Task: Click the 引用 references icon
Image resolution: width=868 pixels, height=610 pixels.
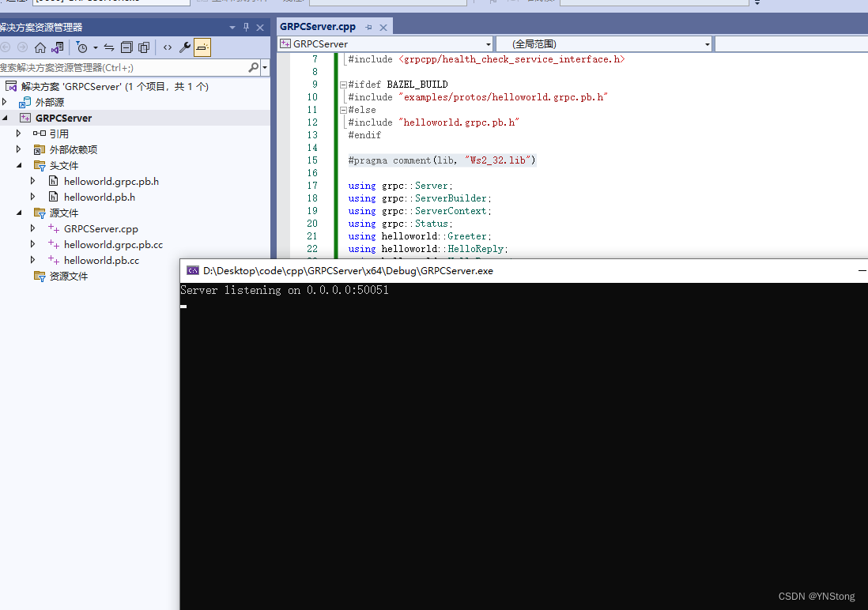Action: (40, 134)
